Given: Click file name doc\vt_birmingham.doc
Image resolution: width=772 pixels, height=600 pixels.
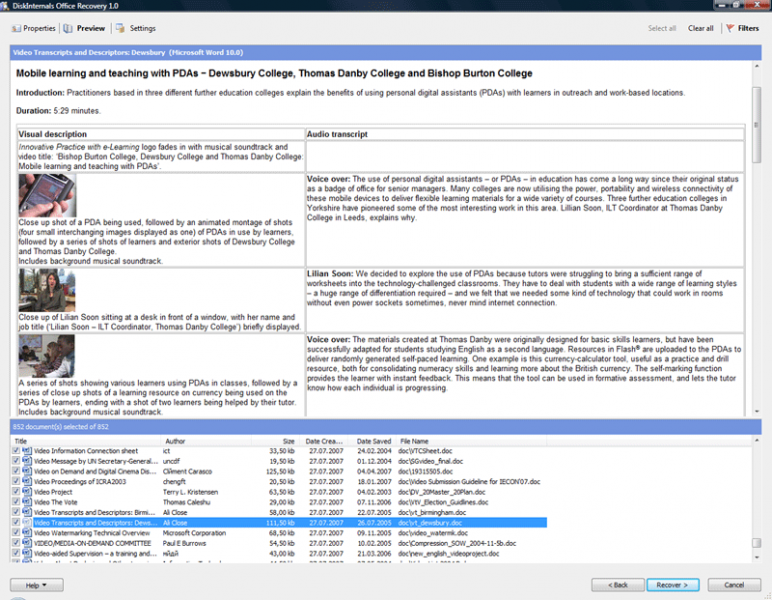Looking at the screenshot, I should [432, 512].
